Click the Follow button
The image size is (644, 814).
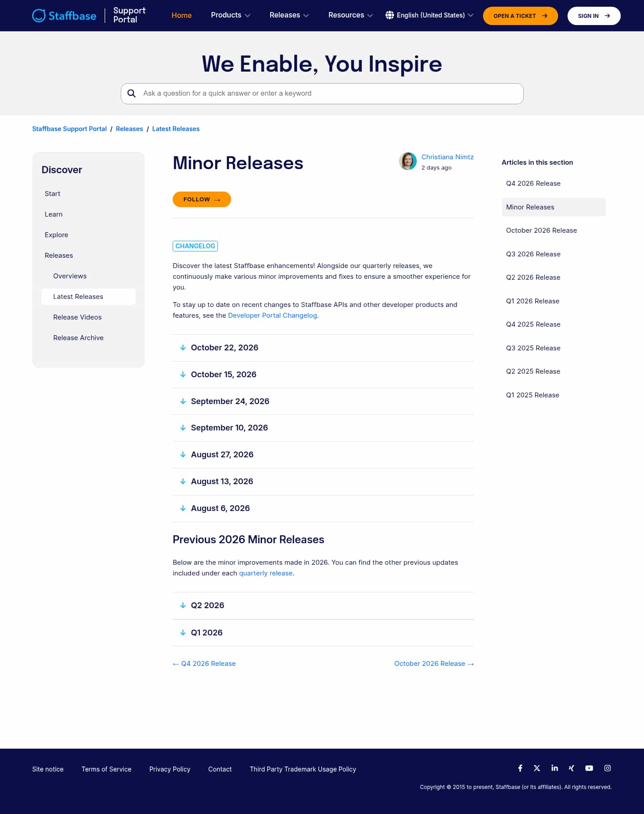(202, 200)
